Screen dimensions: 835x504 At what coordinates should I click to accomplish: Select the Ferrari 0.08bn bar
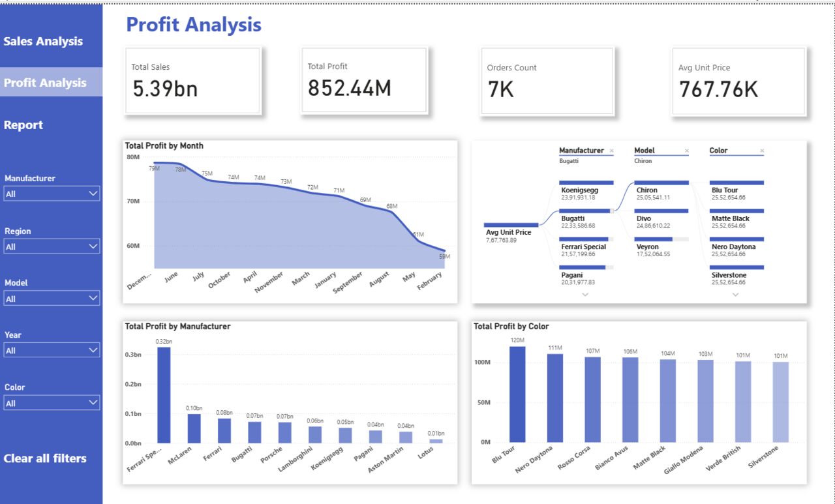pyautogui.click(x=224, y=431)
